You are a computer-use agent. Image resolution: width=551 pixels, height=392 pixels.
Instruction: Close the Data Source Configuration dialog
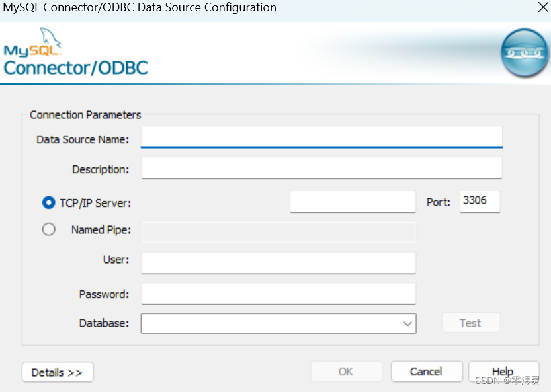(x=543, y=7)
